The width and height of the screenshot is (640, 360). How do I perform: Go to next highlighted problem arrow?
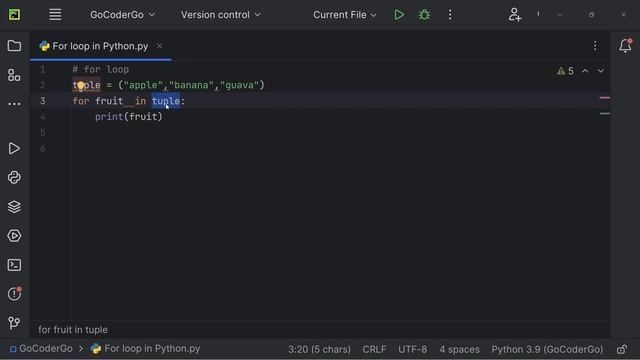[x=601, y=71]
